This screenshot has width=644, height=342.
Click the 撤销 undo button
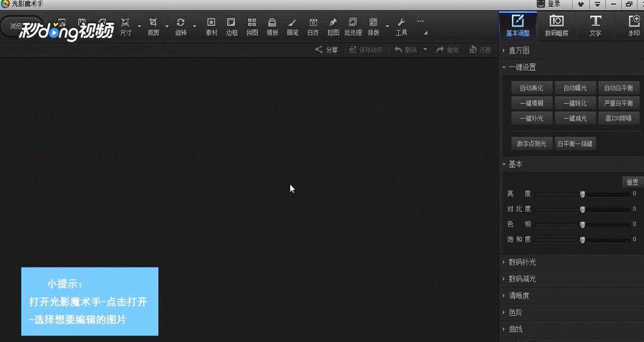pyautogui.click(x=405, y=49)
